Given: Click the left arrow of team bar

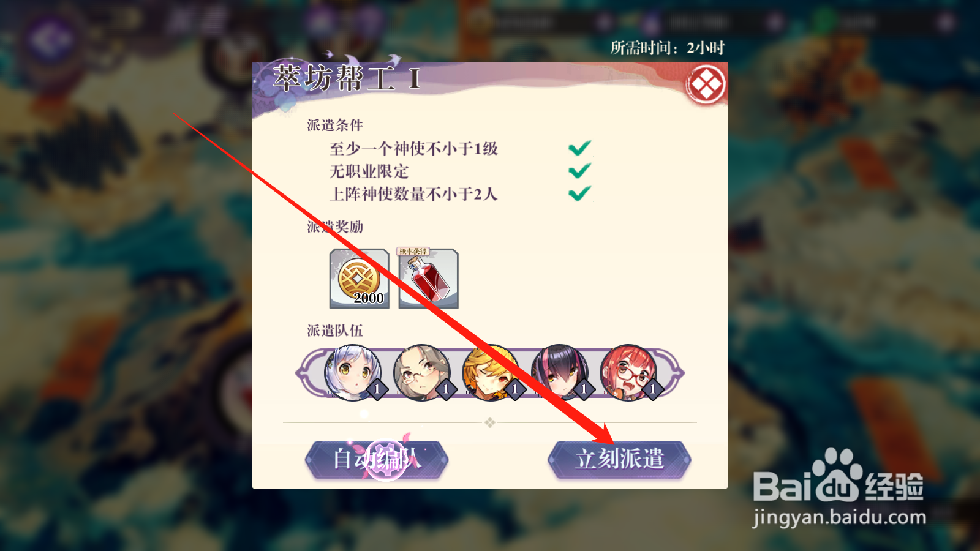Looking at the screenshot, I should 306,372.
